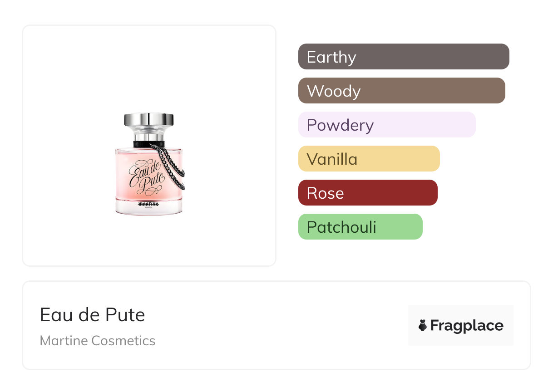Screen dimensions: 553x392
Task: Select the Earthy accord bar
Action: coord(404,57)
